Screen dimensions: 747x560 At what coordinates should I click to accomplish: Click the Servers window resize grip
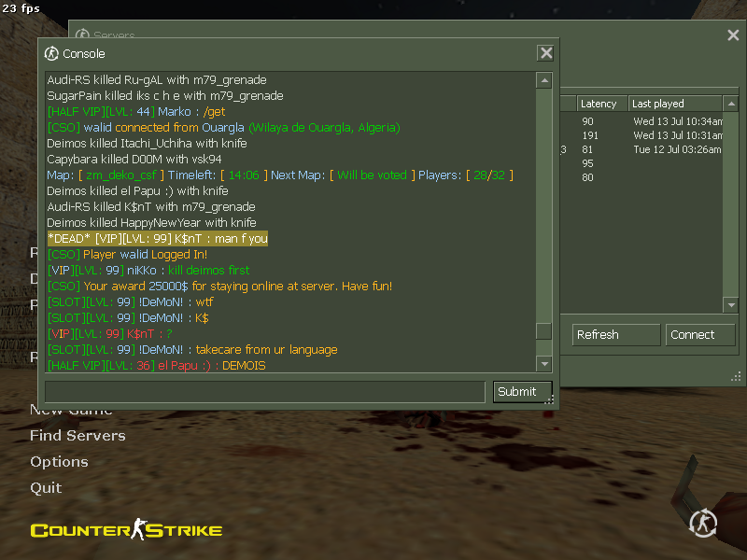click(737, 377)
